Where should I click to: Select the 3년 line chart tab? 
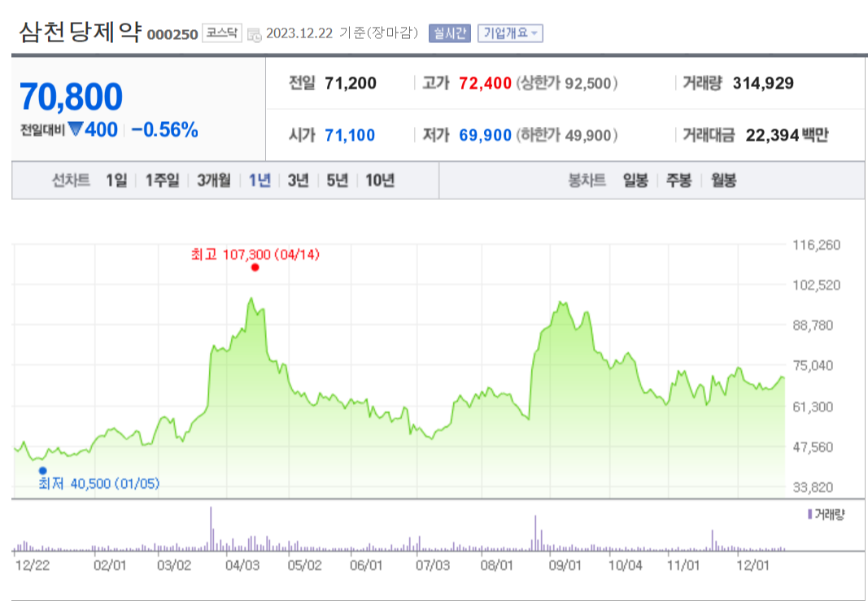[x=298, y=181]
